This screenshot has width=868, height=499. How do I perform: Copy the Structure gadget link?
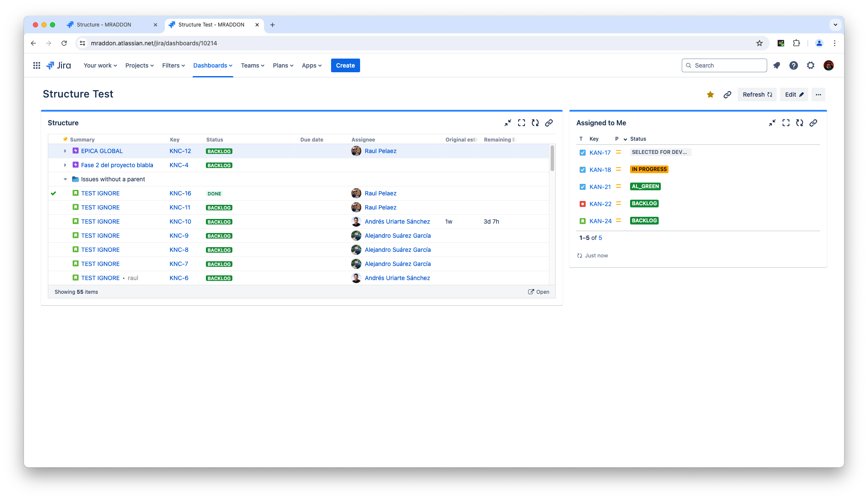coord(549,123)
